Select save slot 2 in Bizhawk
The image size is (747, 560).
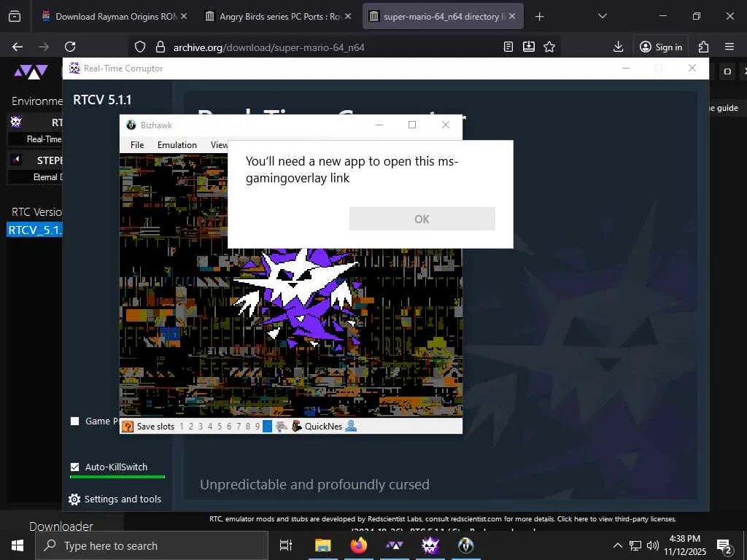pyautogui.click(x=191, y=426)
